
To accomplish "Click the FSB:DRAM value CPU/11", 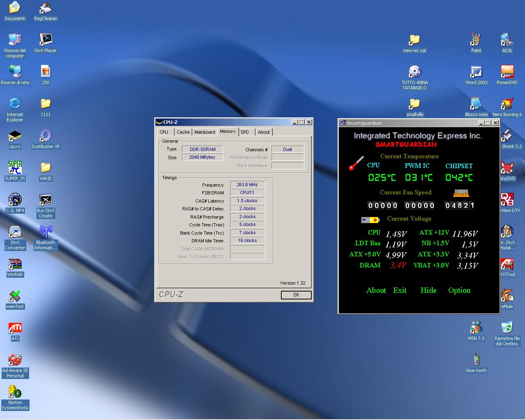I will coord(247,192).
